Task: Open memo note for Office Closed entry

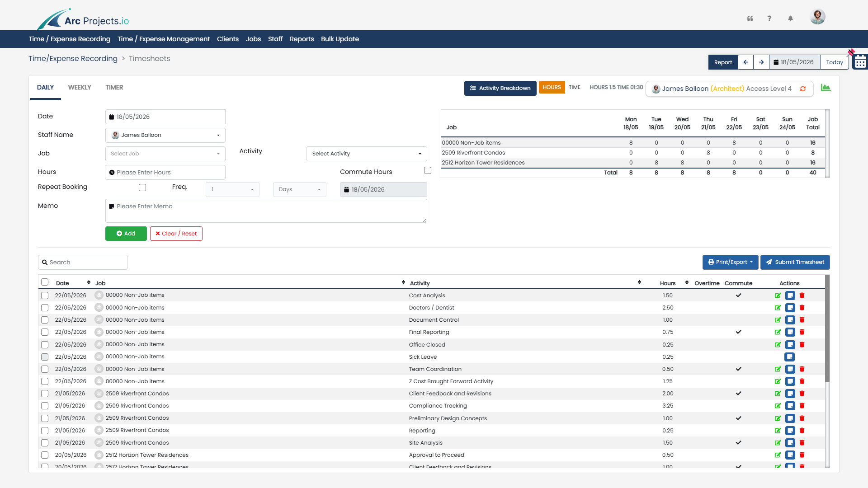Action: click(790, 345)
